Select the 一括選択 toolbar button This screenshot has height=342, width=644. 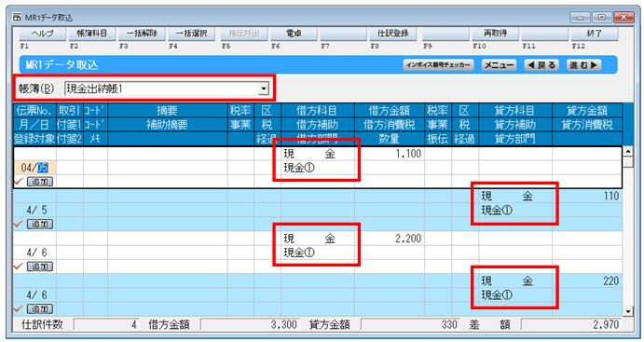pos(191,34)
